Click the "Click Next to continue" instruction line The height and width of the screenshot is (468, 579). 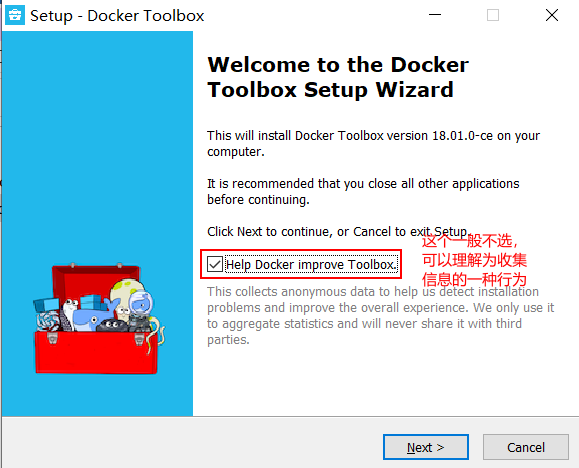[338, 232]
